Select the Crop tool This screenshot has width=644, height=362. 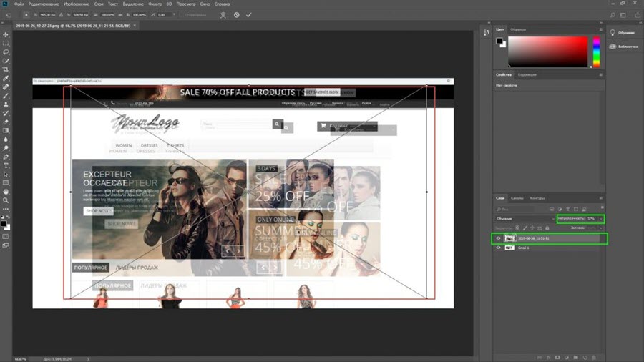tap(6, 69)
